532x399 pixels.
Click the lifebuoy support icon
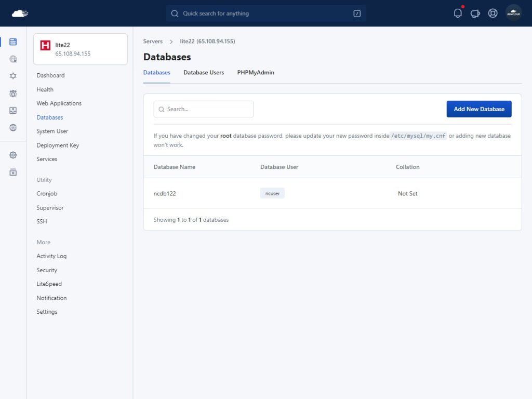coord(493,14)
